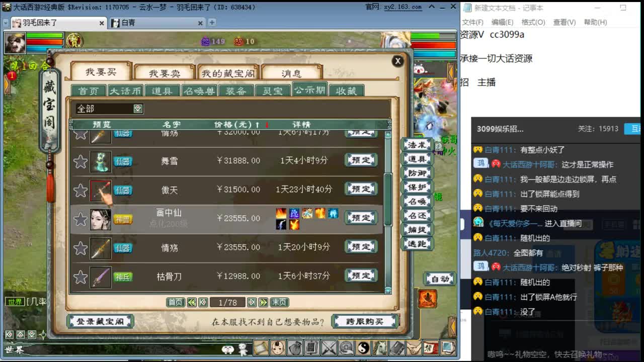
Task: Jump back pages with double arrow
Action: (192, 302)
